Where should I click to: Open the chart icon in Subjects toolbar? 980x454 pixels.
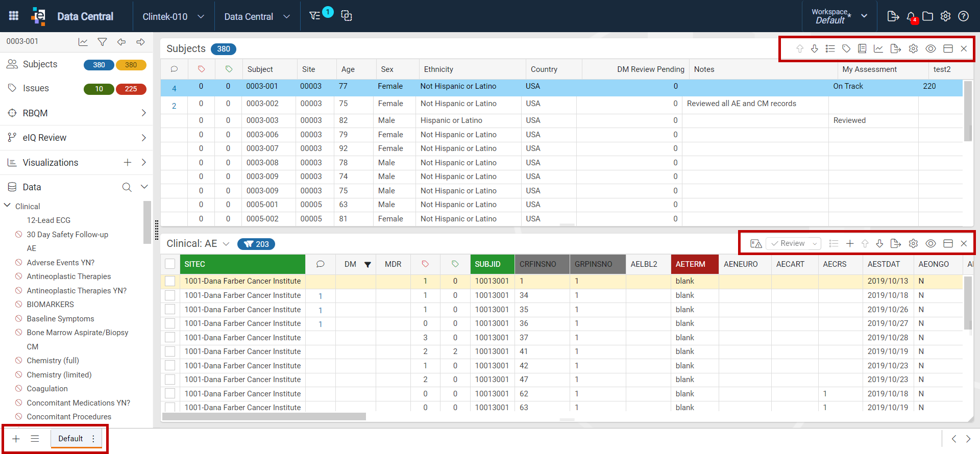tap(878, 48)
